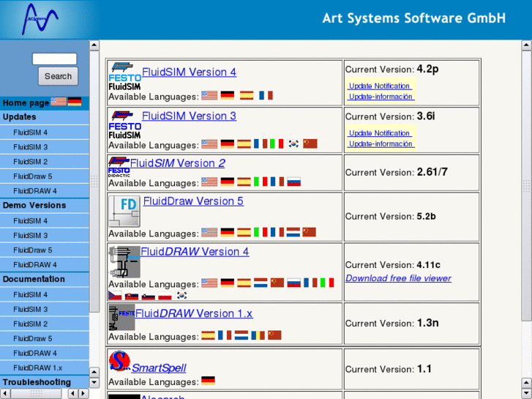This screenshot has height=399, width=532.
Task: Click the Art Systems logo in header
Action: 40,19
